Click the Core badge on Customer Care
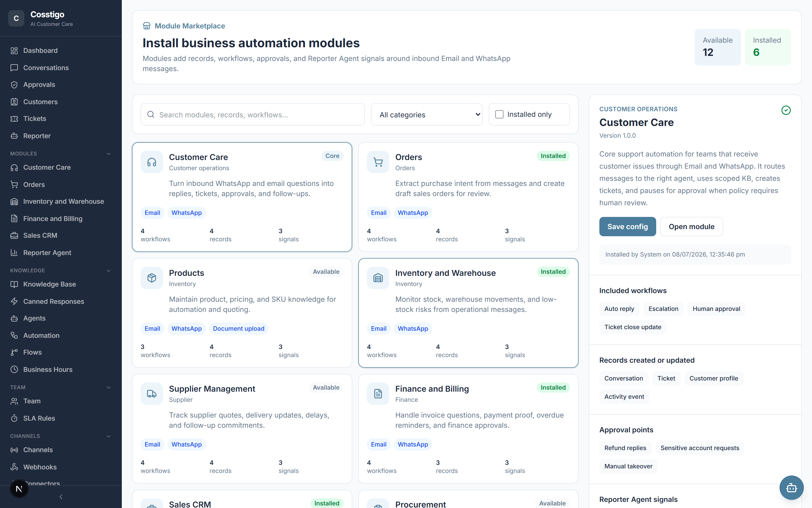Screen dimensions: 812x508 [x=332, y=156]
